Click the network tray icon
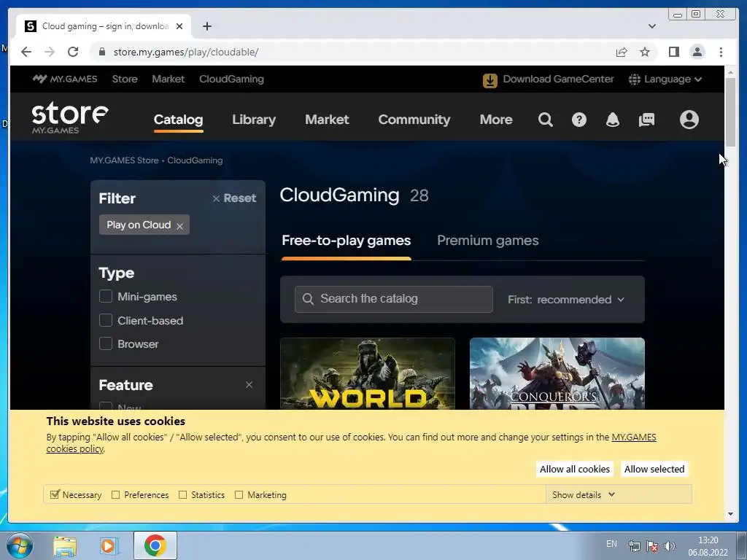 [634, 546]
